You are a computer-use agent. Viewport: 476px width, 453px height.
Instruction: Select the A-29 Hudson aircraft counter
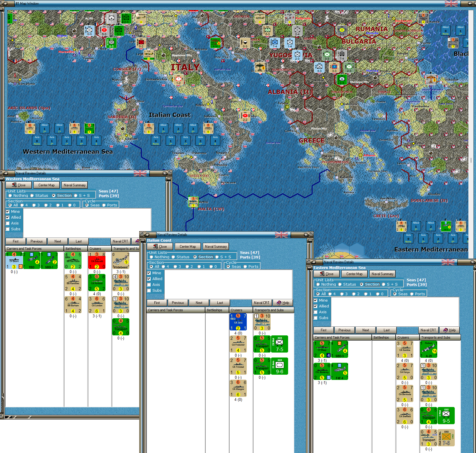[429, 349]
